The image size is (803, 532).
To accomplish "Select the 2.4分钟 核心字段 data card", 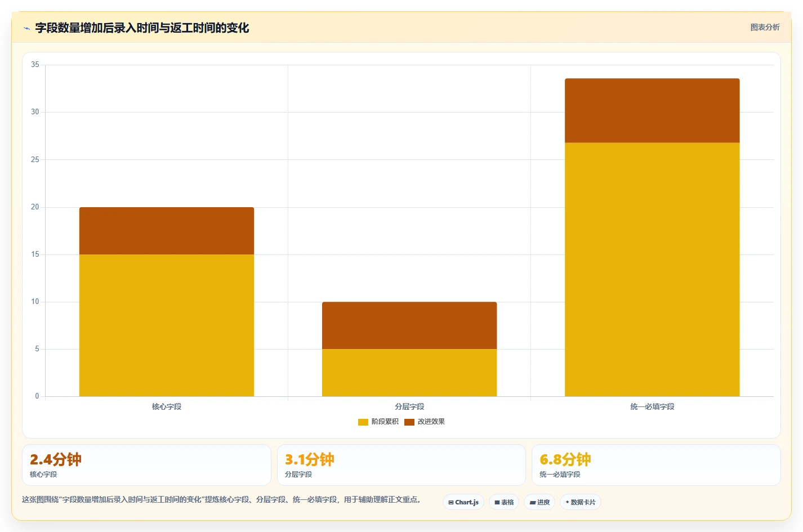I will click(x=146, y=465).
